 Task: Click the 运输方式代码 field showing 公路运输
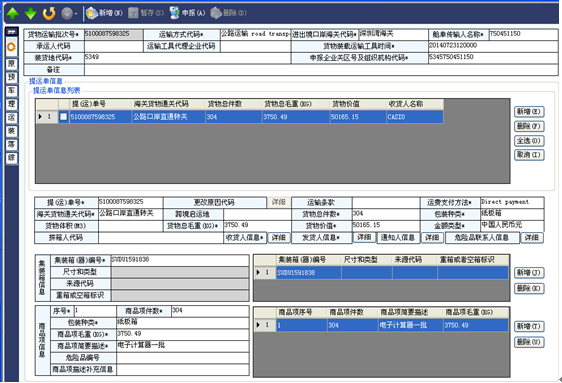click(x=256, y=34)
